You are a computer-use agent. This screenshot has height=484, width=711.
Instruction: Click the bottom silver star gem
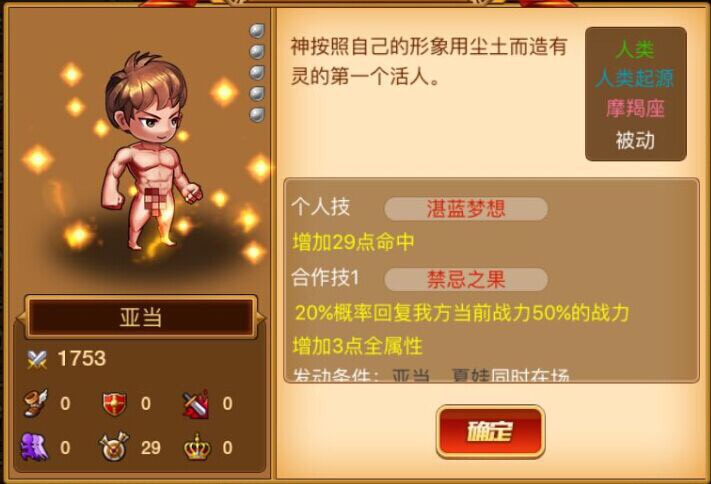pos(257,114)
